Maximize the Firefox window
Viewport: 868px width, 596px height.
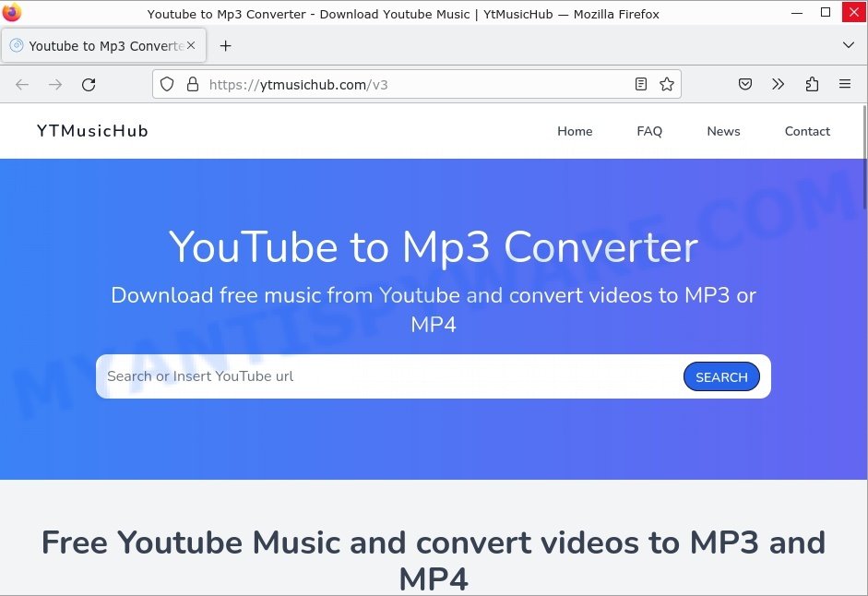[825, 12]
